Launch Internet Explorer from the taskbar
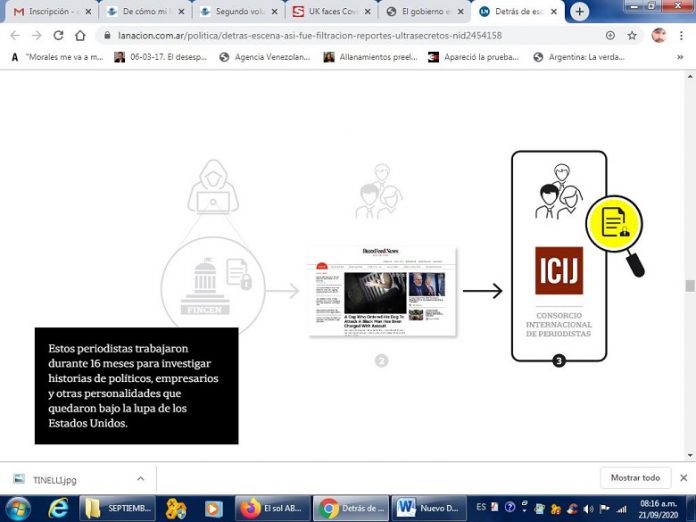 coord(58,509)
